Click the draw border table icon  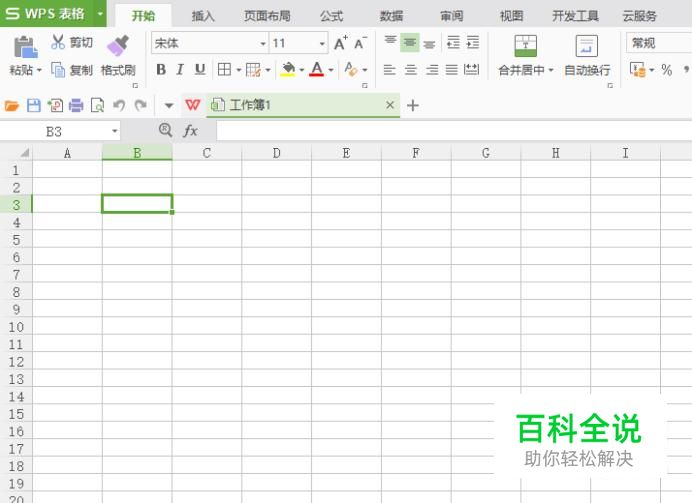[253, 69]
